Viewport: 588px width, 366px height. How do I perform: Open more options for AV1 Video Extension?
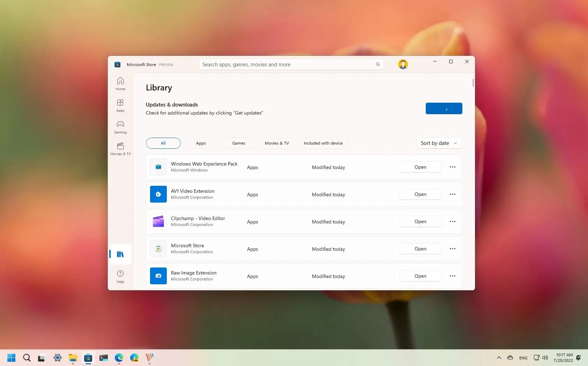point(453,194)
